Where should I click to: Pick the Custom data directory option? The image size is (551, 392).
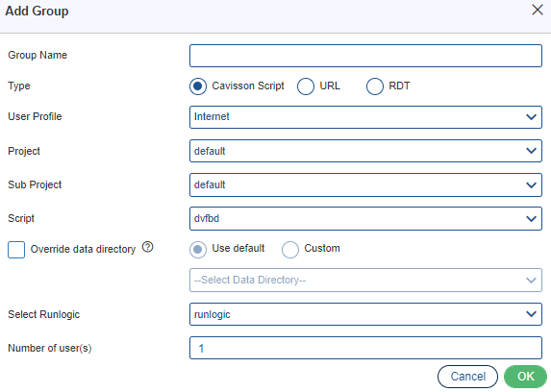[x=289, y=250]
